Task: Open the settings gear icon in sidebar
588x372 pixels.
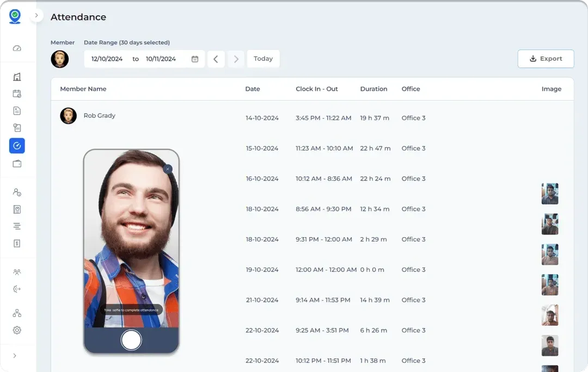Action: pos(17,330)
